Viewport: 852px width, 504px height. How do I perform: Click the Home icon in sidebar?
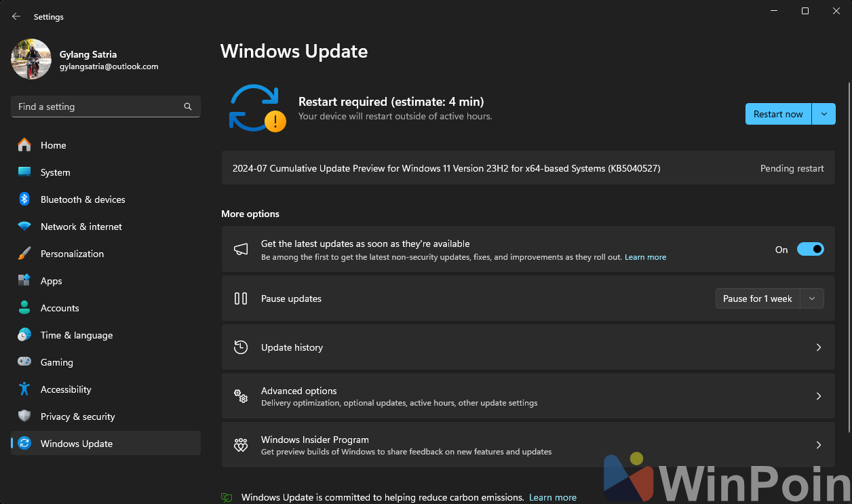24,145
